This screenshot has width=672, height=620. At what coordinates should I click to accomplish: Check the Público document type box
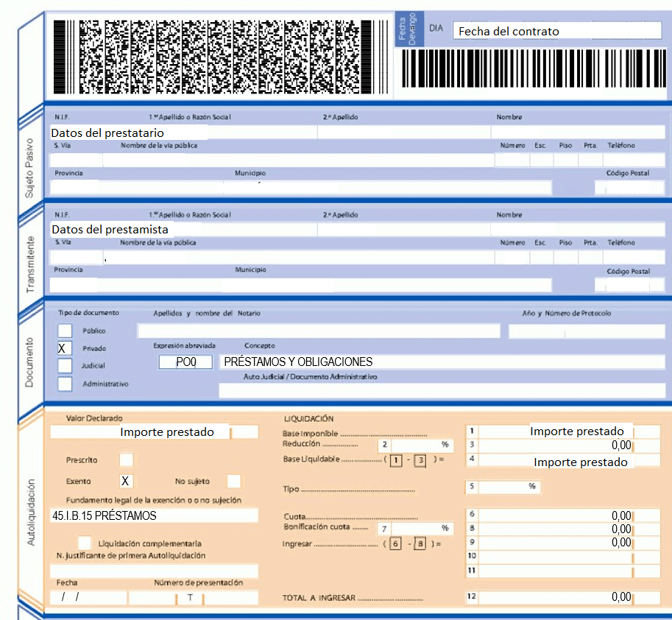click(65, 331)
